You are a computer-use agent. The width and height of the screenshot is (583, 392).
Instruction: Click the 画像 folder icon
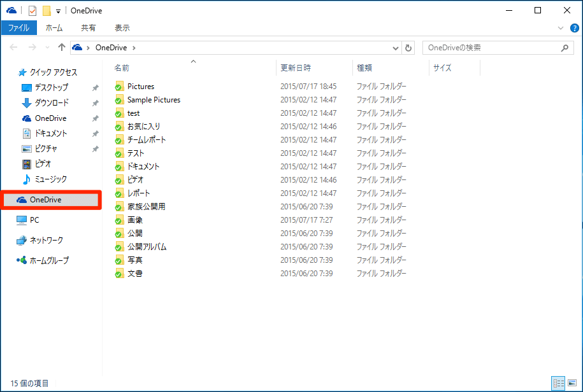(x=119, y=220)
